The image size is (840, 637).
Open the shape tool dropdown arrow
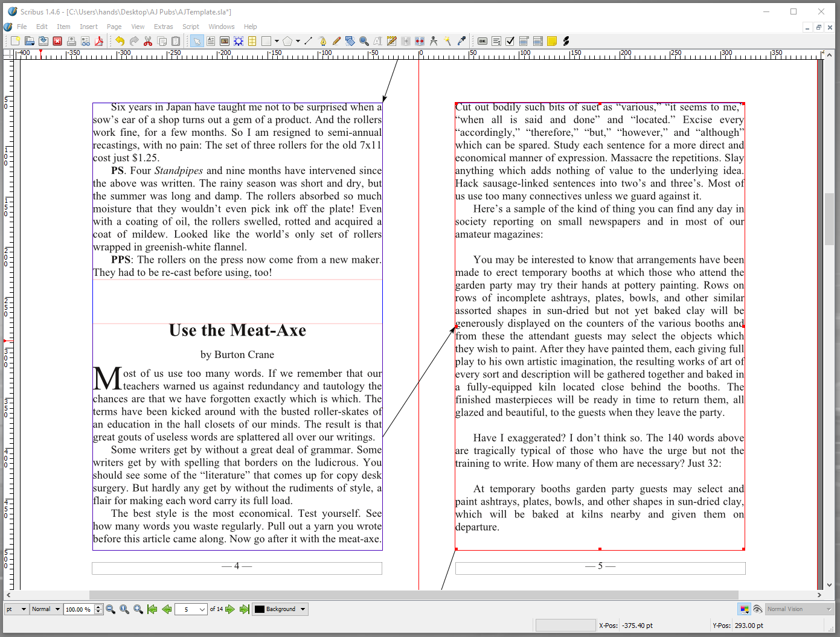point(277,41)
